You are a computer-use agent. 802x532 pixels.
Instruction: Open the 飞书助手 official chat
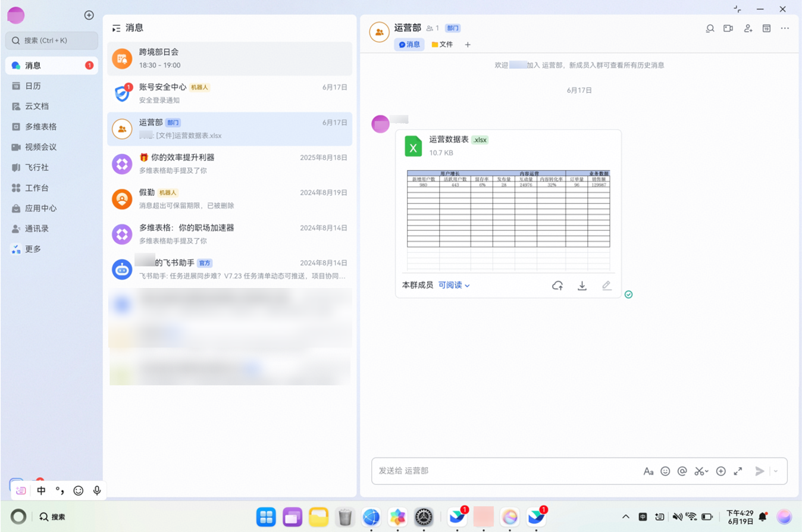coord(230,269)
